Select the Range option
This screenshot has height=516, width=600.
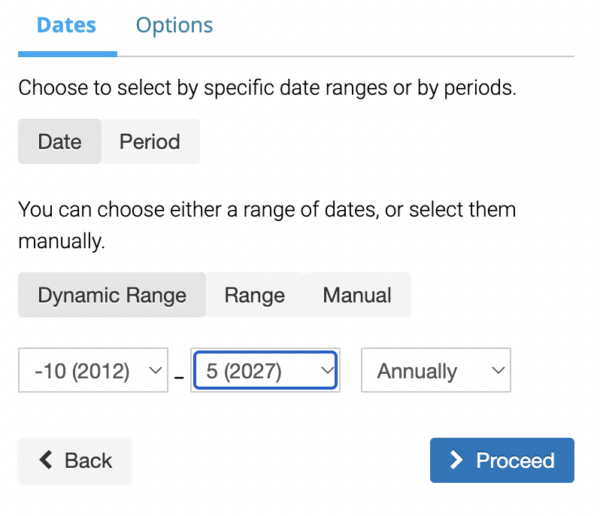[254, 295]
